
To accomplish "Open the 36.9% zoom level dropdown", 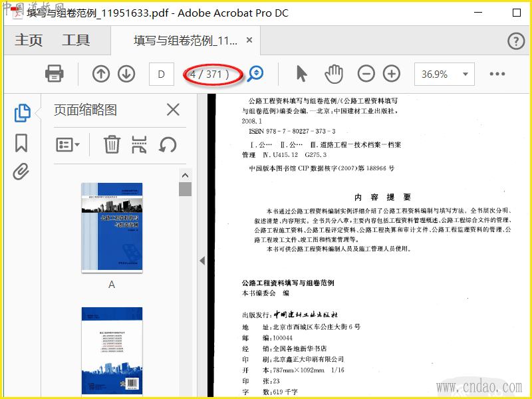I will (444, 74).
